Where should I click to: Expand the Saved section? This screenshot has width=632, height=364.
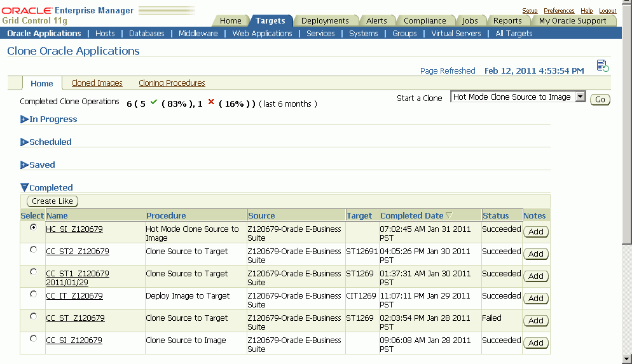tap(25, 165)
